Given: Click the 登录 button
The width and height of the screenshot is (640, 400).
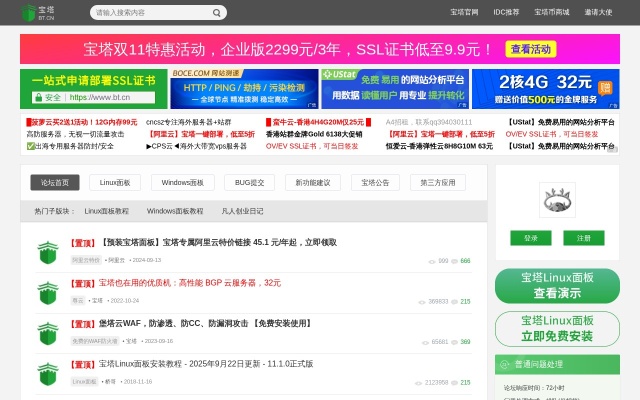Looking at the screenshot, I should [530, 238].
